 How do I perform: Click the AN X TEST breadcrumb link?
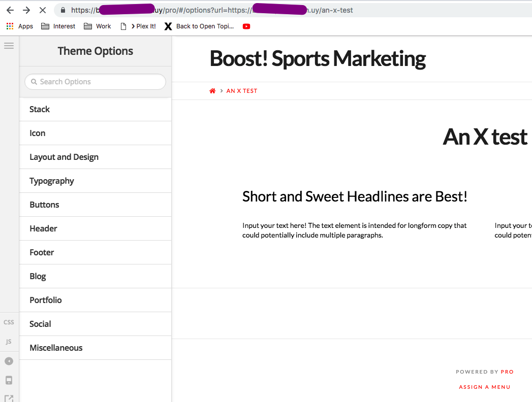coord(242,91)
